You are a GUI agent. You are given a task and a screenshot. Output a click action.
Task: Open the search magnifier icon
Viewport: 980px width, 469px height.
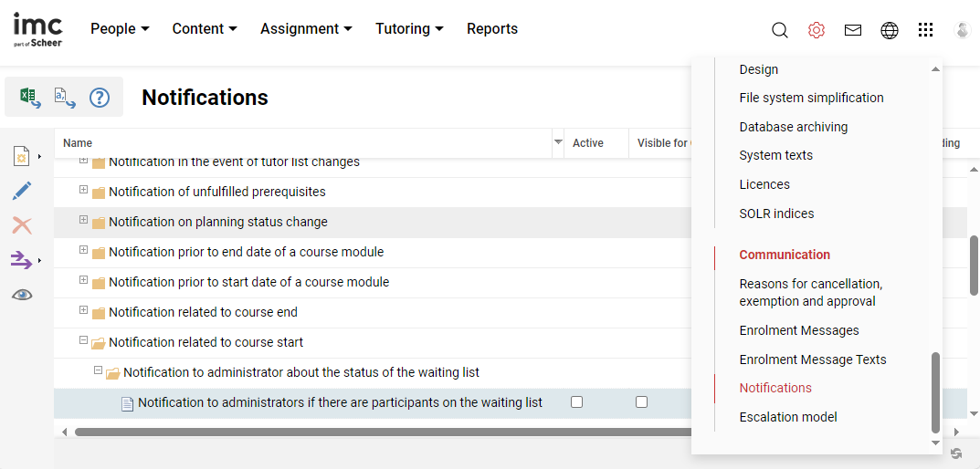coord(779,30)
